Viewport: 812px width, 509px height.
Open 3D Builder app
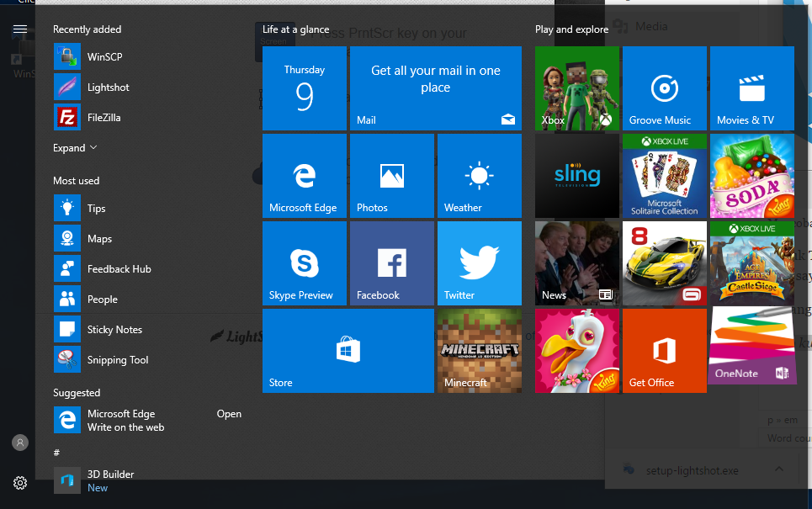147,480
